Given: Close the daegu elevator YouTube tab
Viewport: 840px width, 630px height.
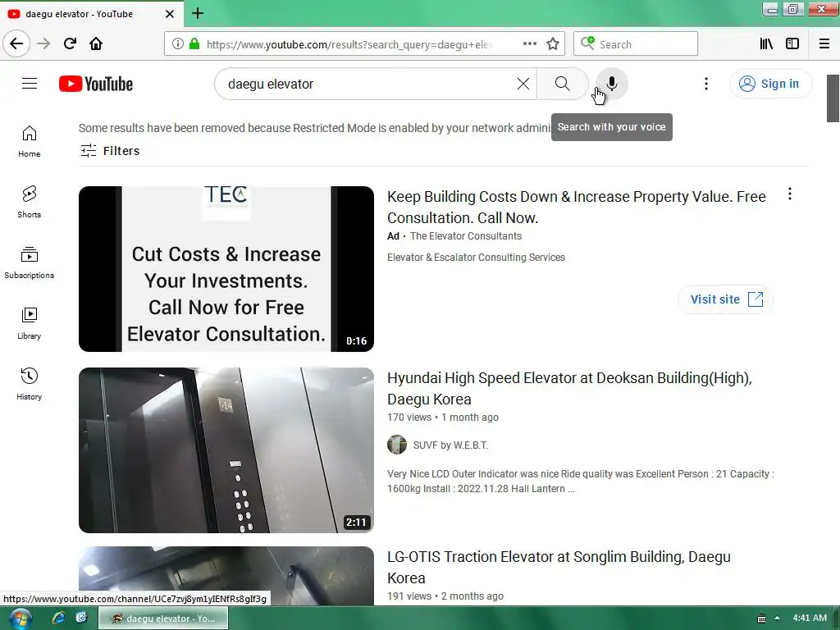Looking at the screenshot, I should click(169, 14).
